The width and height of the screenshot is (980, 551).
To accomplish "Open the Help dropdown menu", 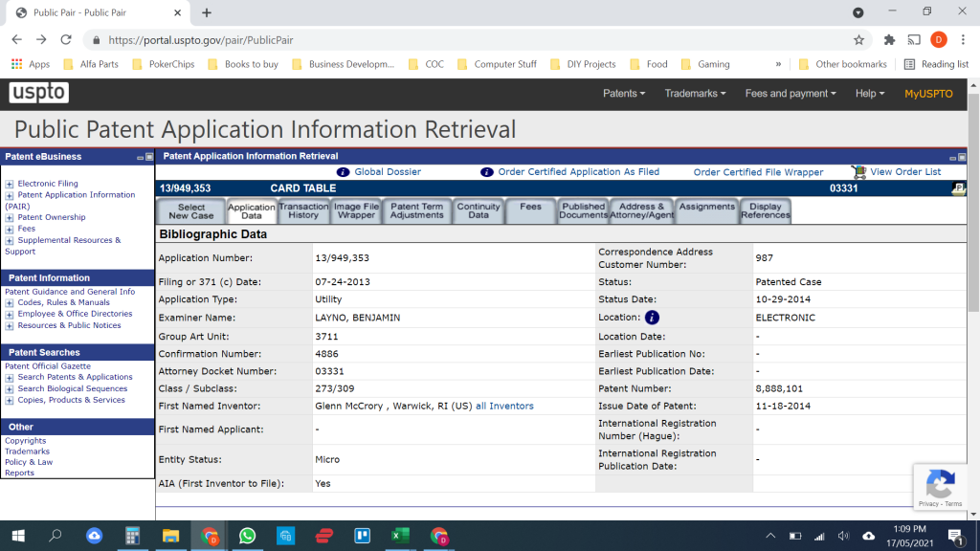I will (869, 93).
